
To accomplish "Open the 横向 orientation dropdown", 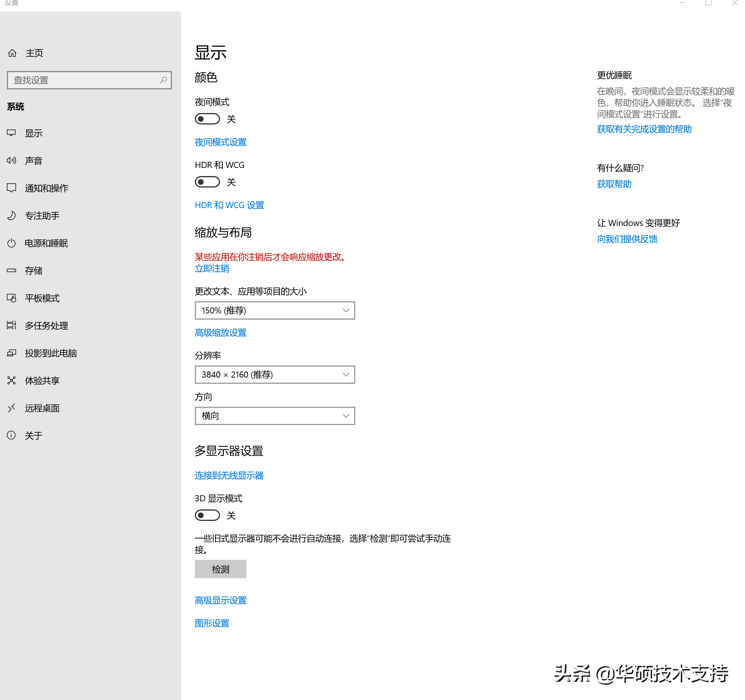I will point(275,416).
